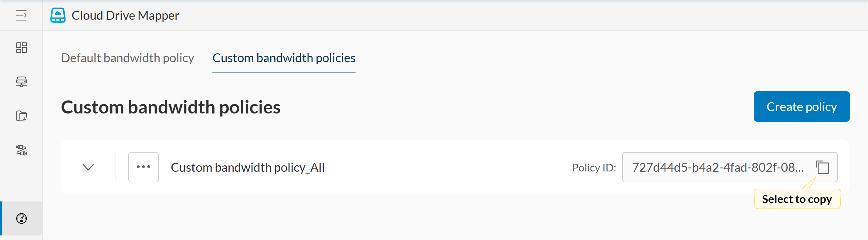Click the Custom bandwidth policy_All name
868x240 pixels.
click(247, 167)
